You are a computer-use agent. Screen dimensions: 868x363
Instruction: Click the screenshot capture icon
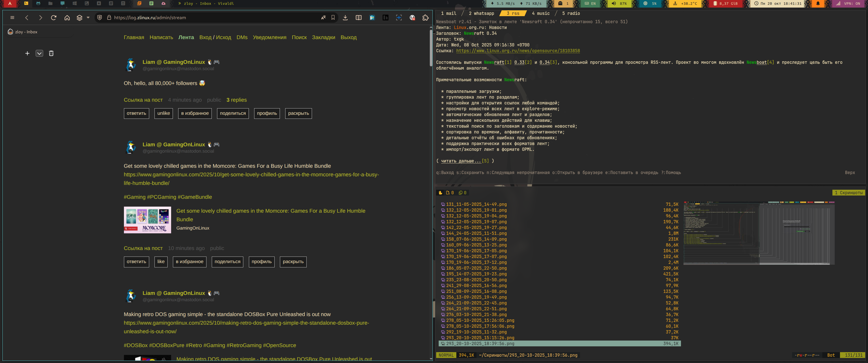tap(399, 17)
